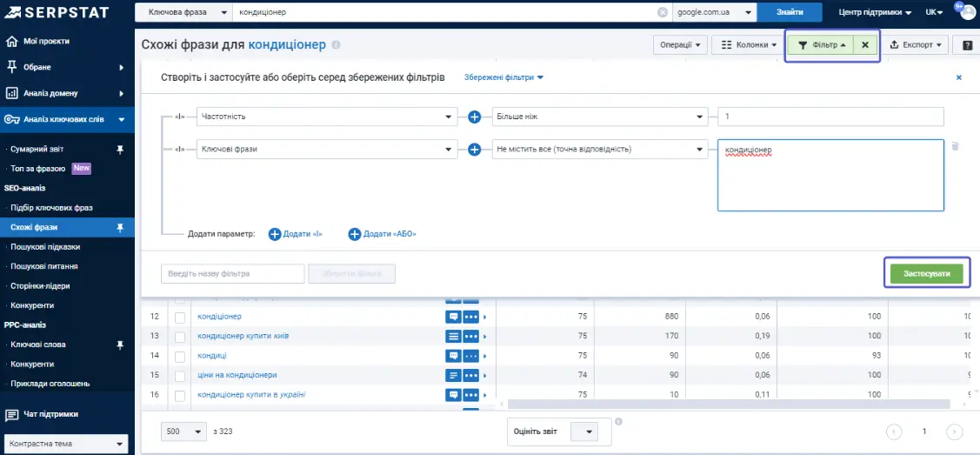Open the Колонки dropdown
Viewport: 980px width, 455px height.
click(x=748, y=45)
